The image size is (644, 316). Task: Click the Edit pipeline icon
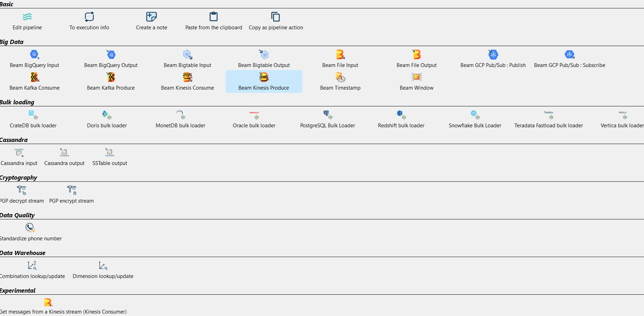pyautogui.click(x=27, y=17)
